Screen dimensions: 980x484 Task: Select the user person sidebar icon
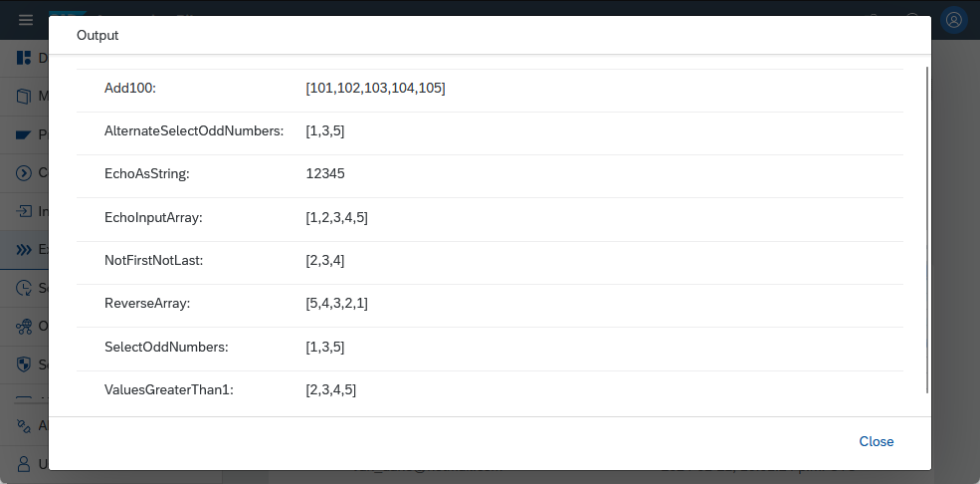click(x=24, y=464)
